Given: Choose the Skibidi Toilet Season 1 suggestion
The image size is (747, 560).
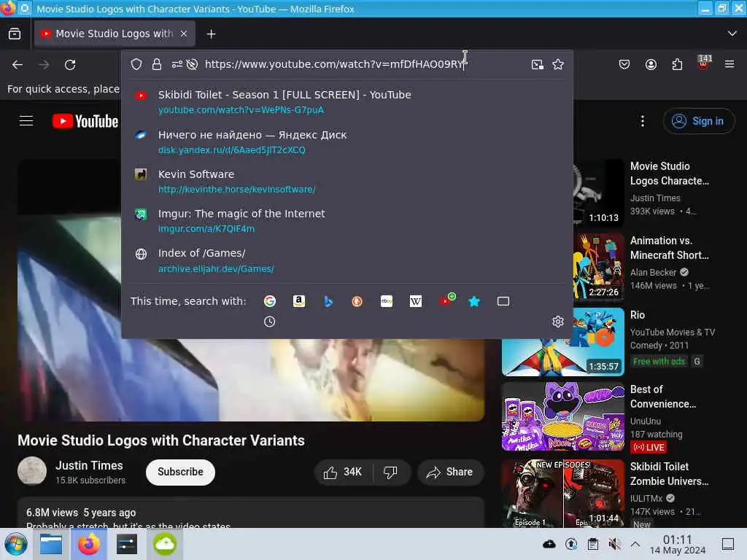Looking at the screenshot, I should coord(347,102).
